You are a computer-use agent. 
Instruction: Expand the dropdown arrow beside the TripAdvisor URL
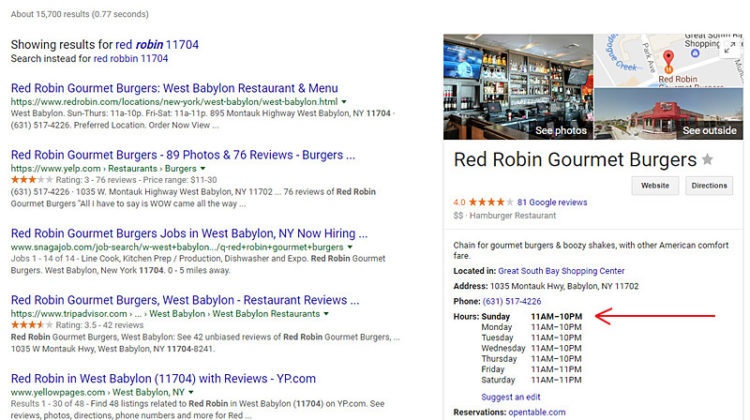[326, 313]
